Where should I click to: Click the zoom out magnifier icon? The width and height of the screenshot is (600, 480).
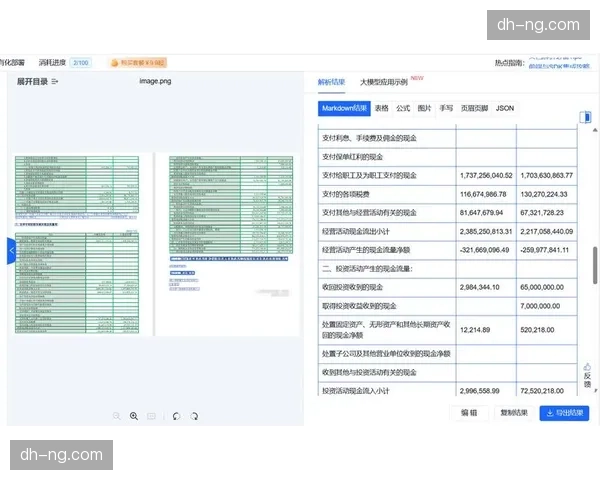coord(117,416)
